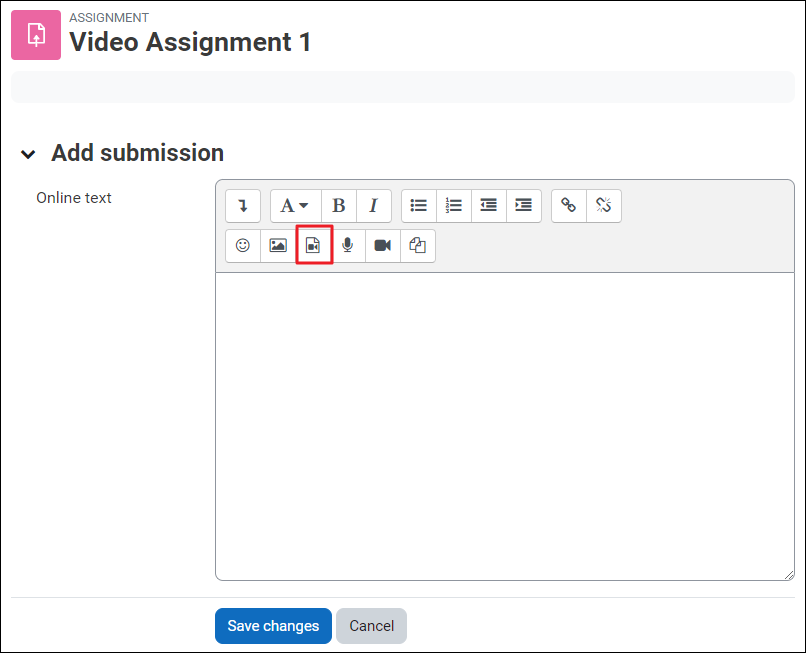Expand the editor toolbar with the arrow
Image resolution: width=806 pixels, height=653 pixels.
[242, 205]
